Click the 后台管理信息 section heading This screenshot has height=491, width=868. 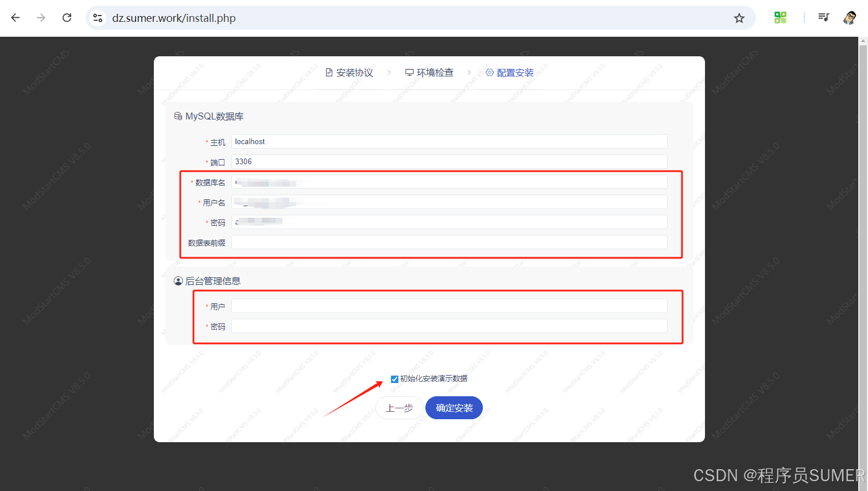pyautogui.click(x=207, y=281)
